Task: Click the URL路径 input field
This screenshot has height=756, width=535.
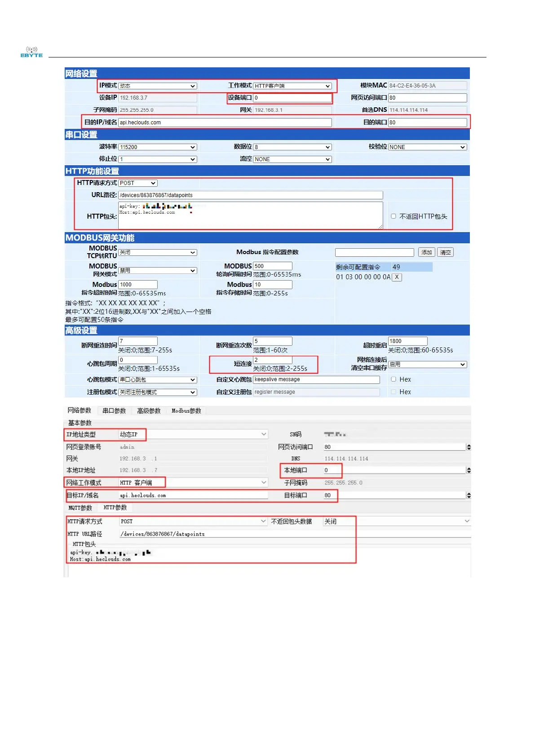Action: coord(251,195)
